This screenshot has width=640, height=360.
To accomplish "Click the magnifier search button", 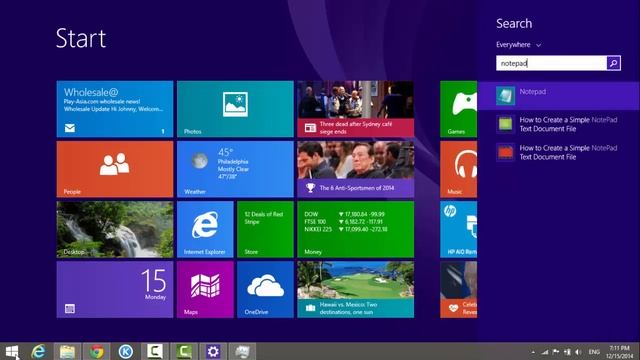I will (x=613, y=63).
